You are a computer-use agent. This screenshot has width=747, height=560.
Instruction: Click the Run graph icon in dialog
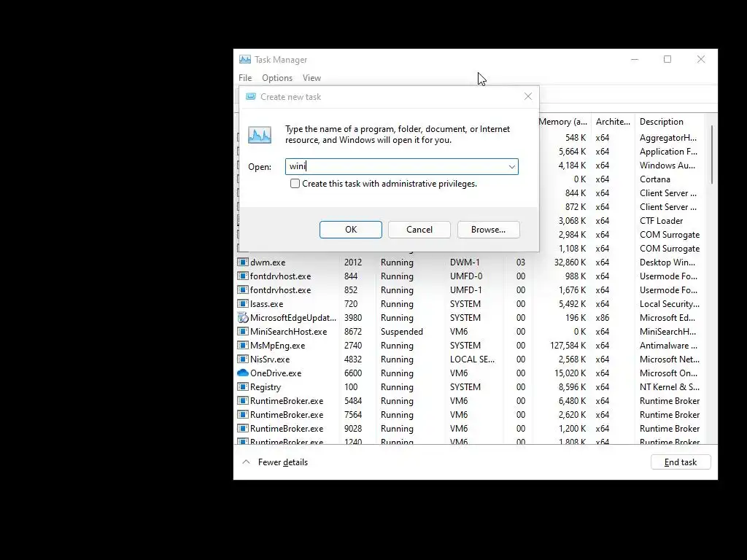[260, 135]
